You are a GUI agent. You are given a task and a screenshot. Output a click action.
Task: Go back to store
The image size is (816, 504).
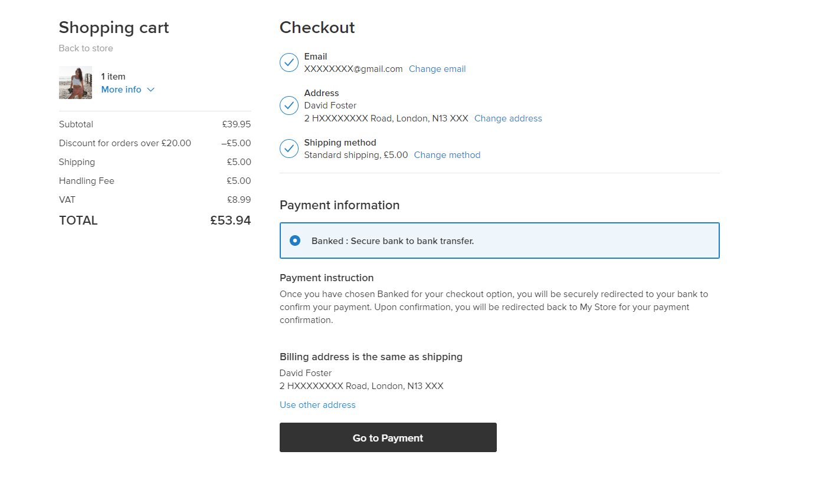click(86, 48)
